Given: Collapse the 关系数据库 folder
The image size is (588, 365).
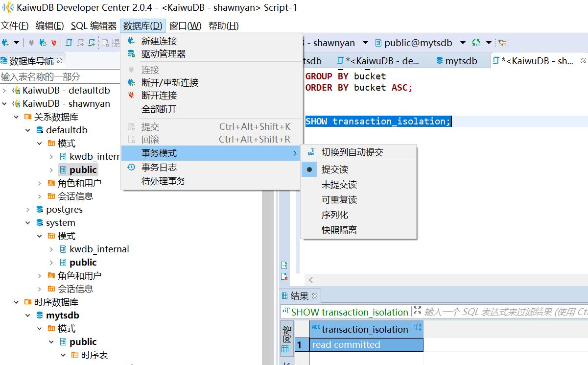Looking at the screenshot, I should click(16, 117).
